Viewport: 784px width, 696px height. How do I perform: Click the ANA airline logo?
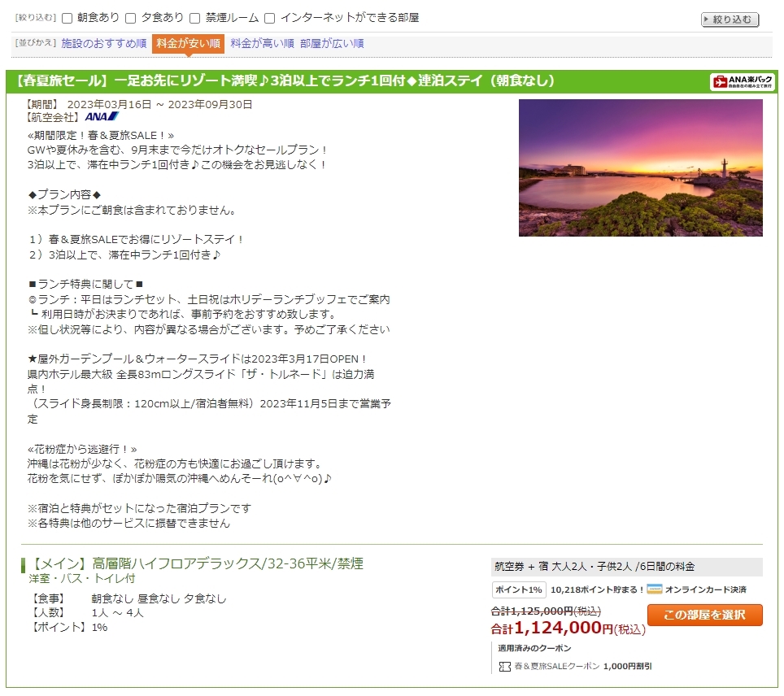(102, 116)
